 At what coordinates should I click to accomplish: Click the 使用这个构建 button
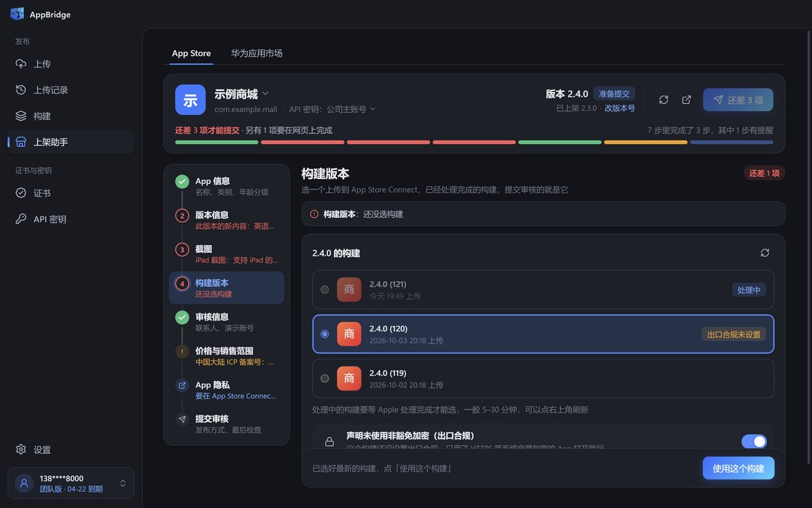tap(738, 468)
